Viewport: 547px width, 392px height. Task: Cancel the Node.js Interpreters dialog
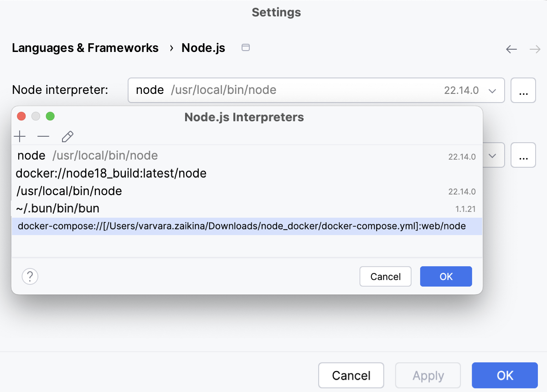(385, 276)
